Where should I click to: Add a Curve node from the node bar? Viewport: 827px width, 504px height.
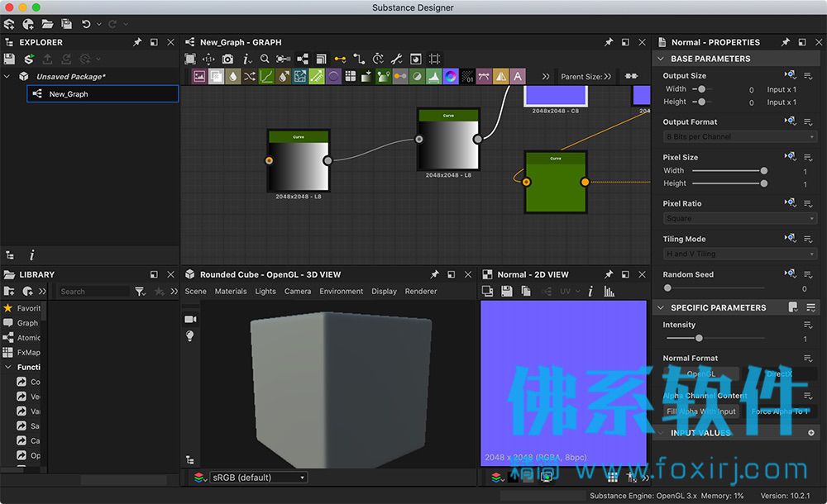point(266,77)
